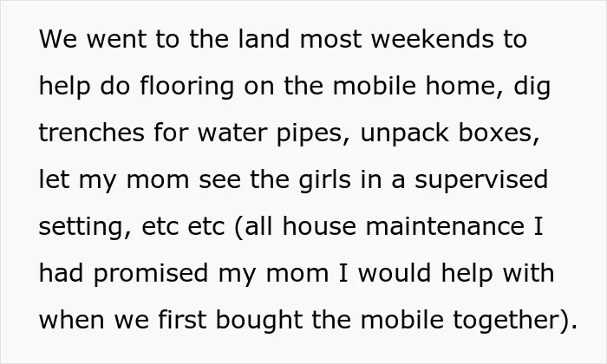Click the word 'girls'
The width and height of the screenshot is (607, 364).
[x=324, y=181]
